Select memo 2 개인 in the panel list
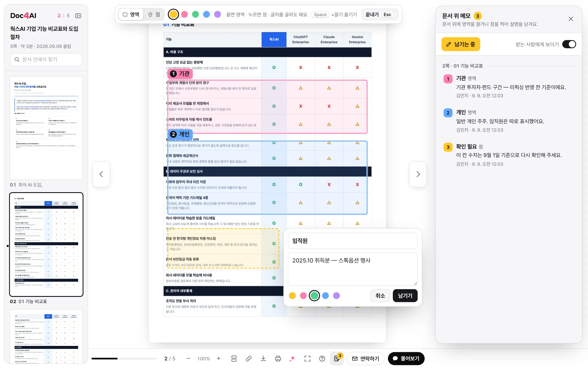This screenshot has width=588, height=368. 509,121
